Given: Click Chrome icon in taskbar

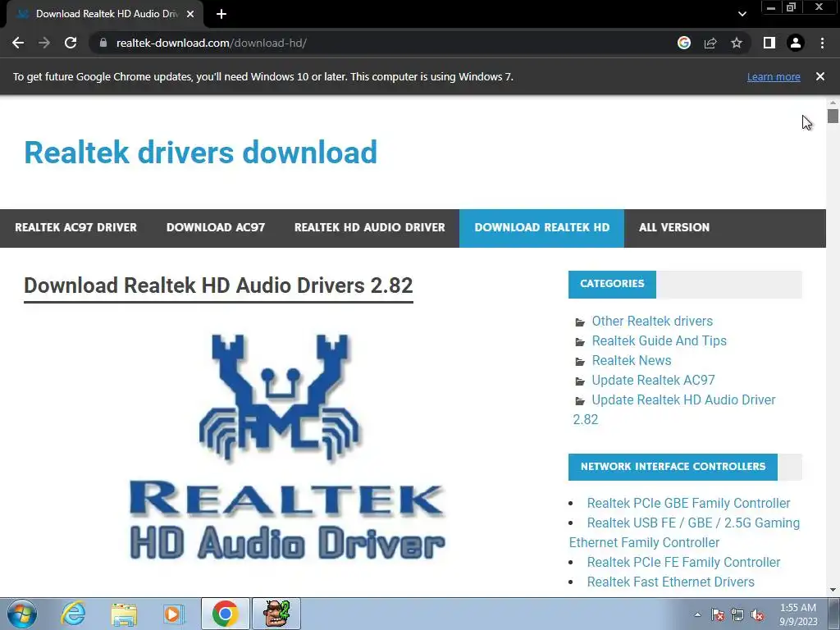Looking at the screenshot, I should [x=225, y=614].
